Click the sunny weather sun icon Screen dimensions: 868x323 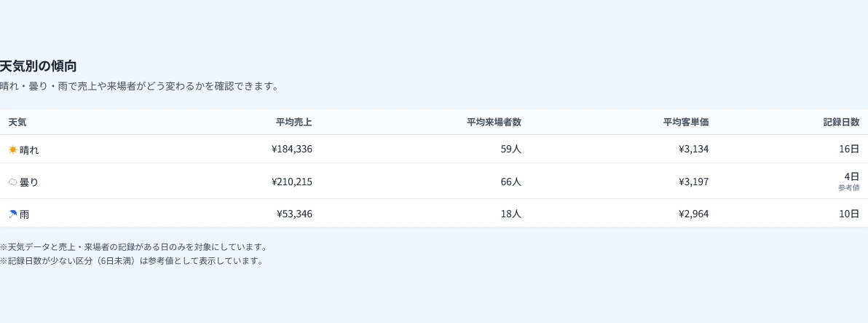click(x=12, y=149)
